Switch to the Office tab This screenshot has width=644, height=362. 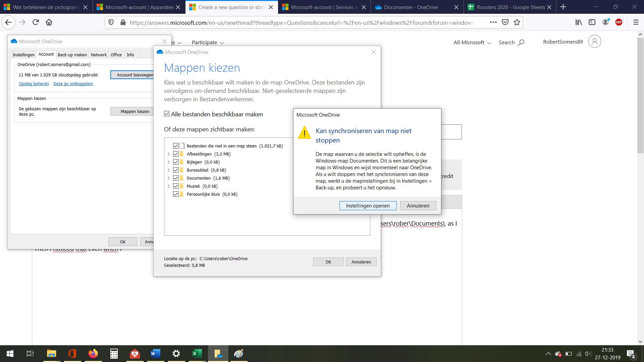[116, 55]
